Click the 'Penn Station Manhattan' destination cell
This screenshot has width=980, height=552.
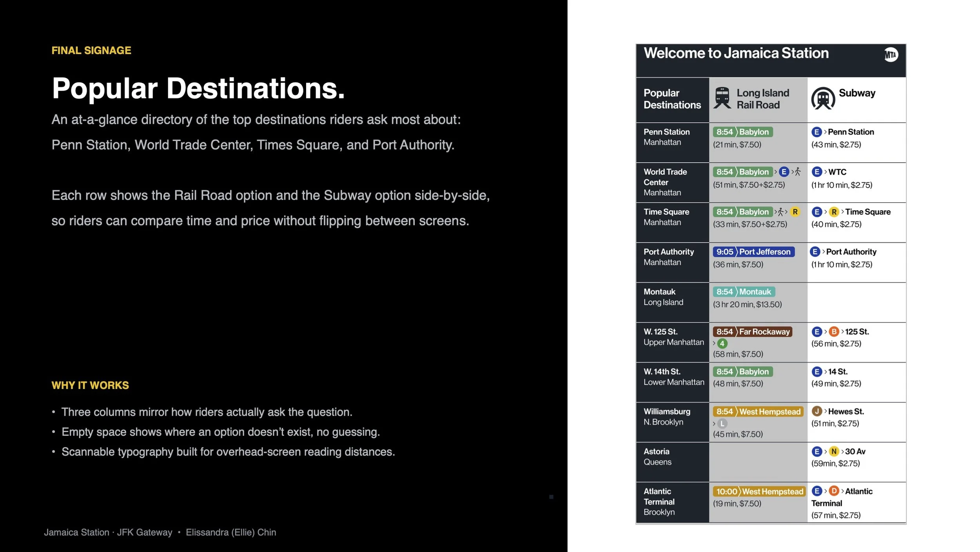click(672, 142)
